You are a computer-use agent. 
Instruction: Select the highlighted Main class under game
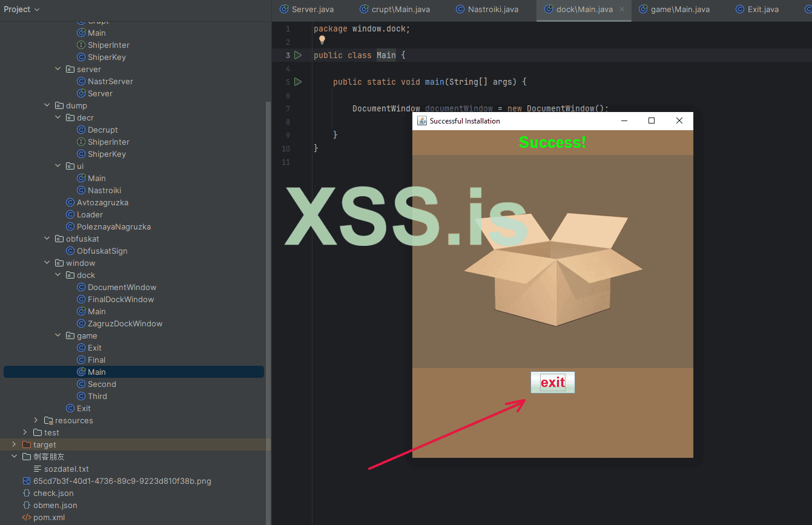tap(134, 372)
